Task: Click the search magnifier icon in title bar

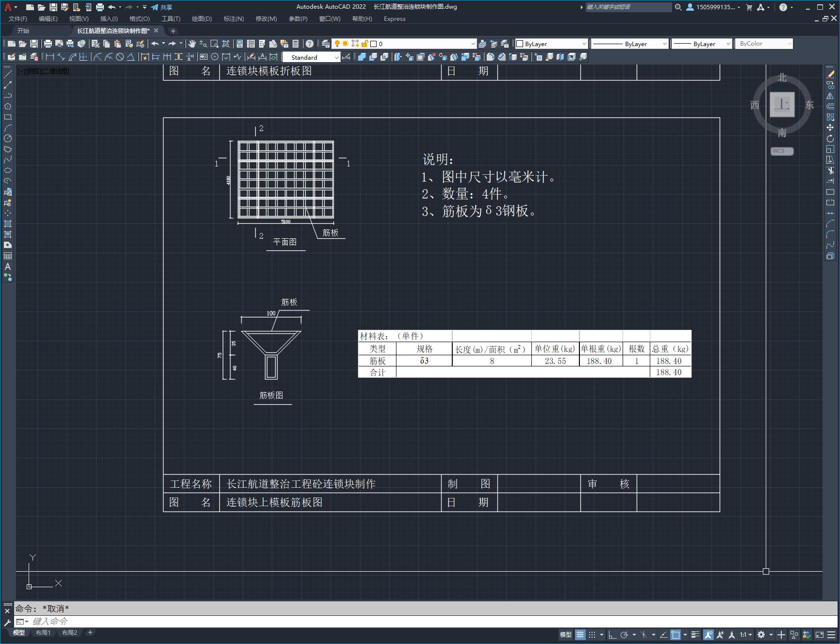Action: tap(678, 7)
